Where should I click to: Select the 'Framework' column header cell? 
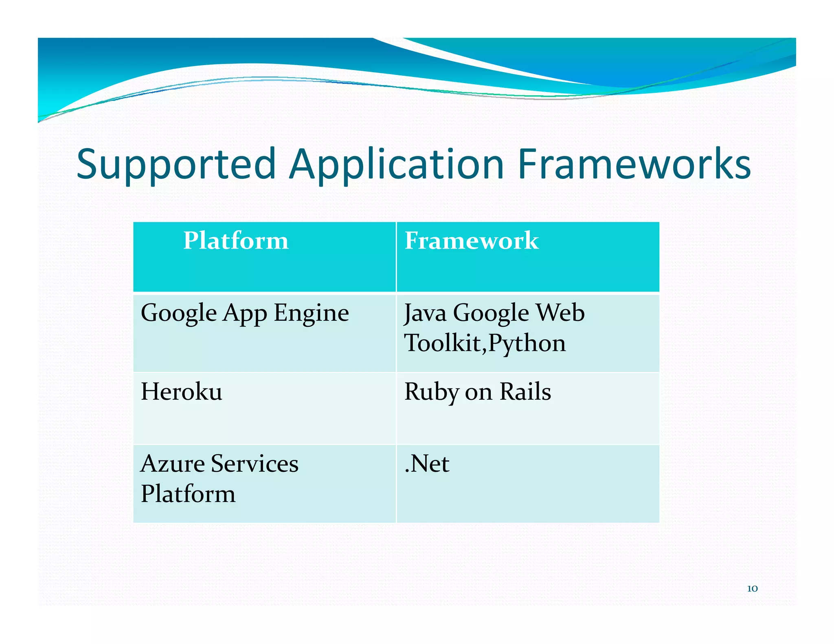tap(471, 241)
